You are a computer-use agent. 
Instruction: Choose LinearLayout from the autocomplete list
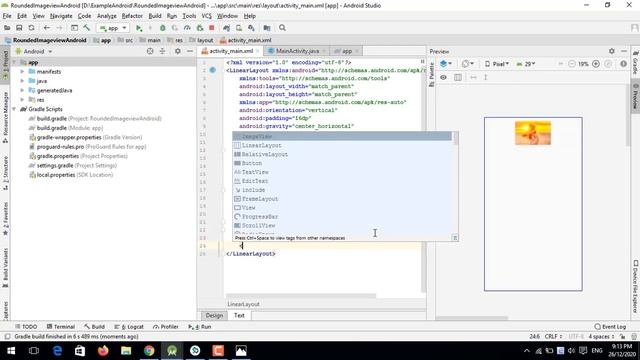(x=343, y=145)
